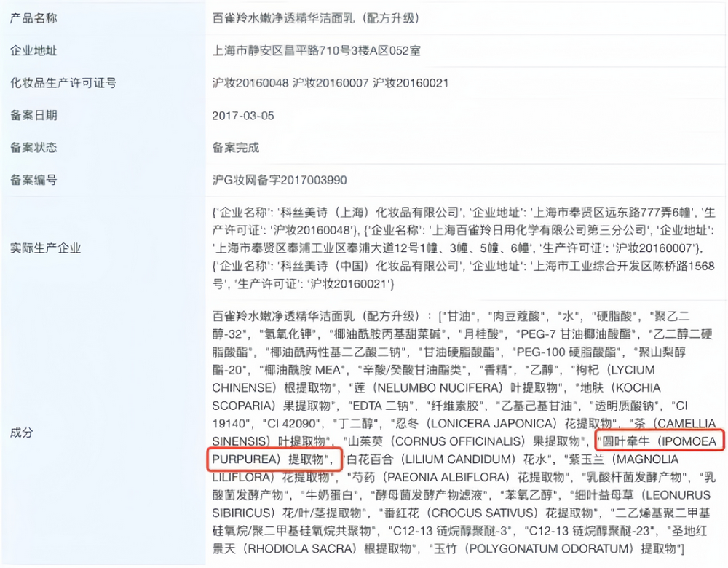The width and height of the screenshot is (728, 568).
Task: Click the 备案编号 label
Action: click(33, 180)
